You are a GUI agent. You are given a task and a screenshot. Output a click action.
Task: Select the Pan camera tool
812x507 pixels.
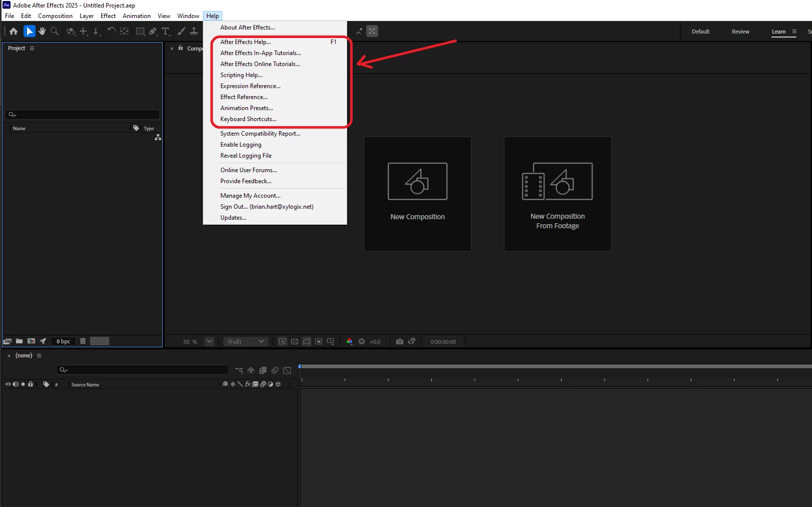[84, 31]
